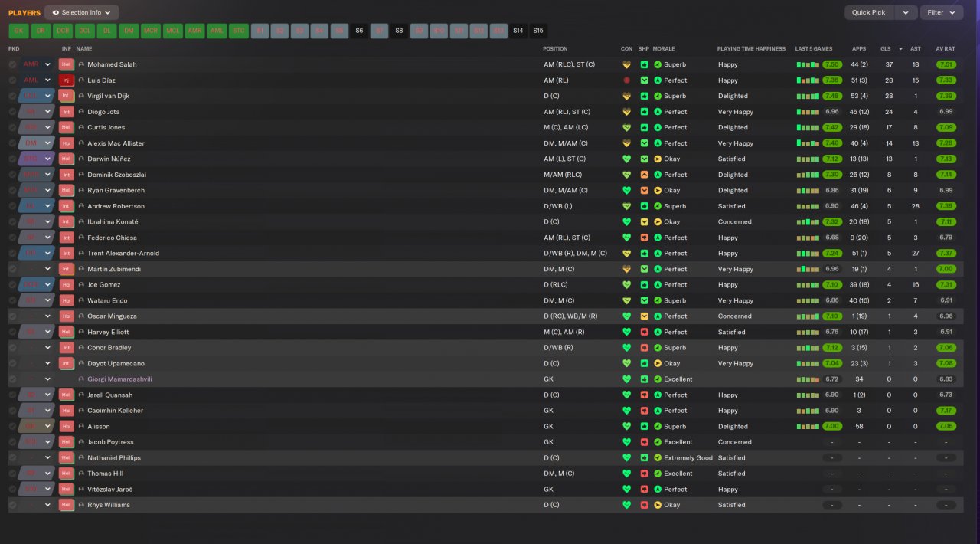Click Mohamed Salah's condition heart icon
The width and height of the screenshot is (980, 544).
coord(626,64)
